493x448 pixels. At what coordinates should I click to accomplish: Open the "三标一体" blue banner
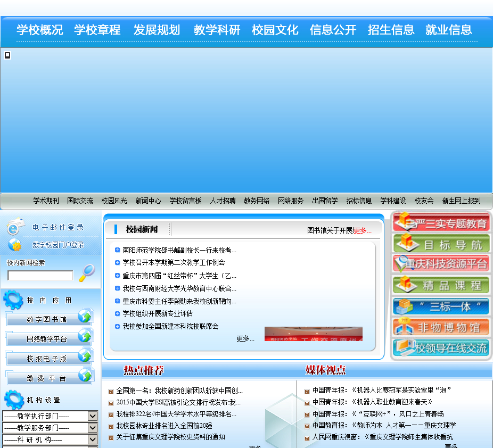coord(441,306)
